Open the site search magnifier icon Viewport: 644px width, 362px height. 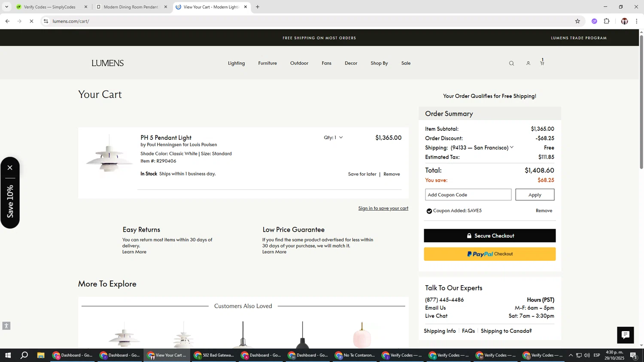pyautogui.click(x=511, y=63)
